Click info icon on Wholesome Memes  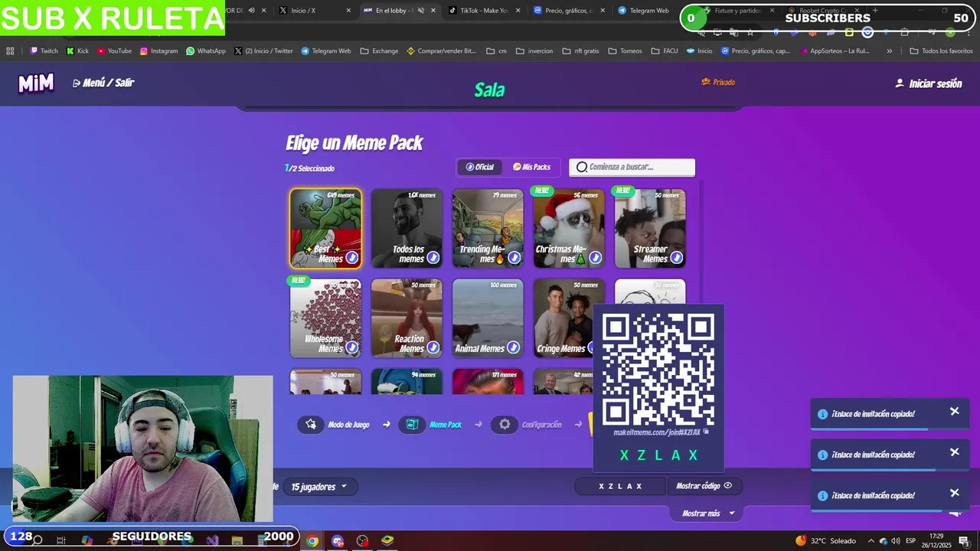click(351, 347)
